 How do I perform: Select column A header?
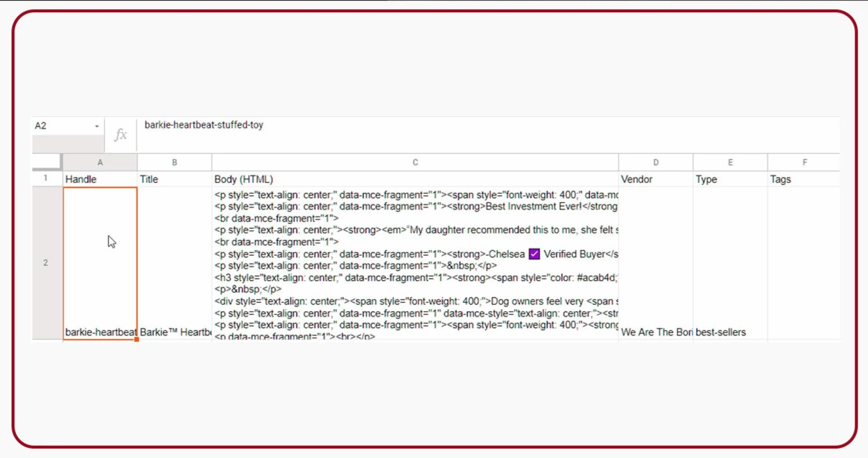pos(100,162)
